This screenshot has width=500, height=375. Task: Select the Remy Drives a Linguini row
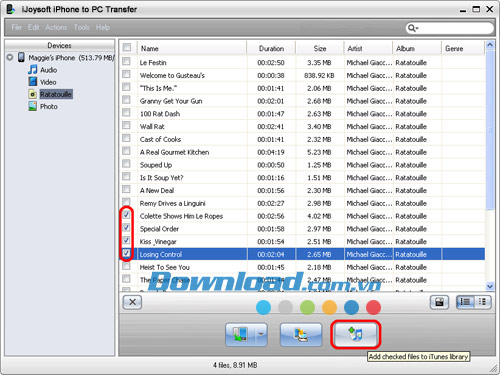click(302, 203)
